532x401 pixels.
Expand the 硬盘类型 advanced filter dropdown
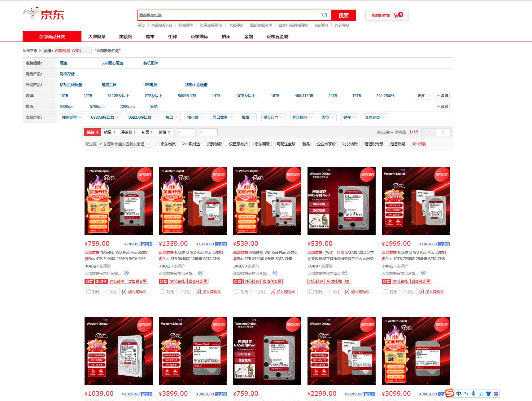(x=72, y=117)
